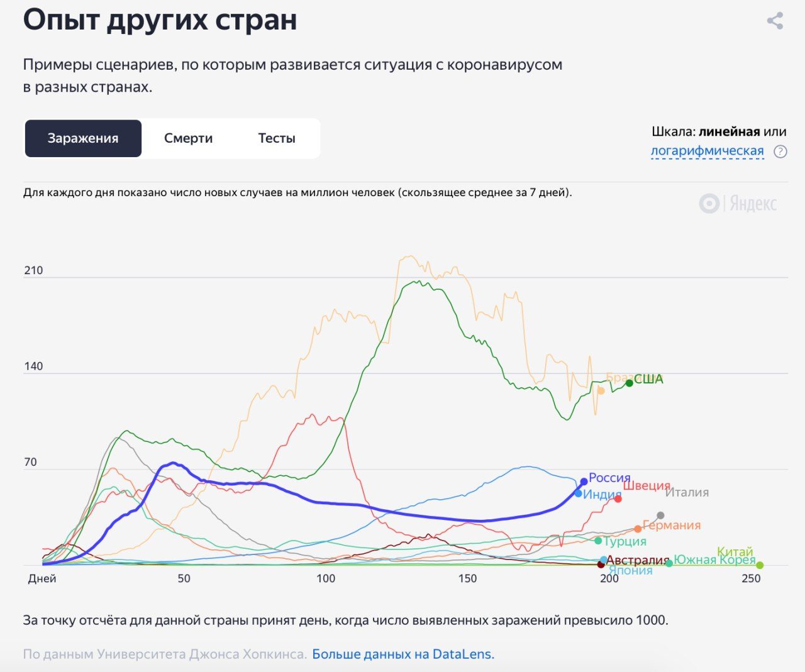Open the Тесты tab
The width and height of the screenshot is (805, 672).
pyautogui.click(x=276, y=138)
